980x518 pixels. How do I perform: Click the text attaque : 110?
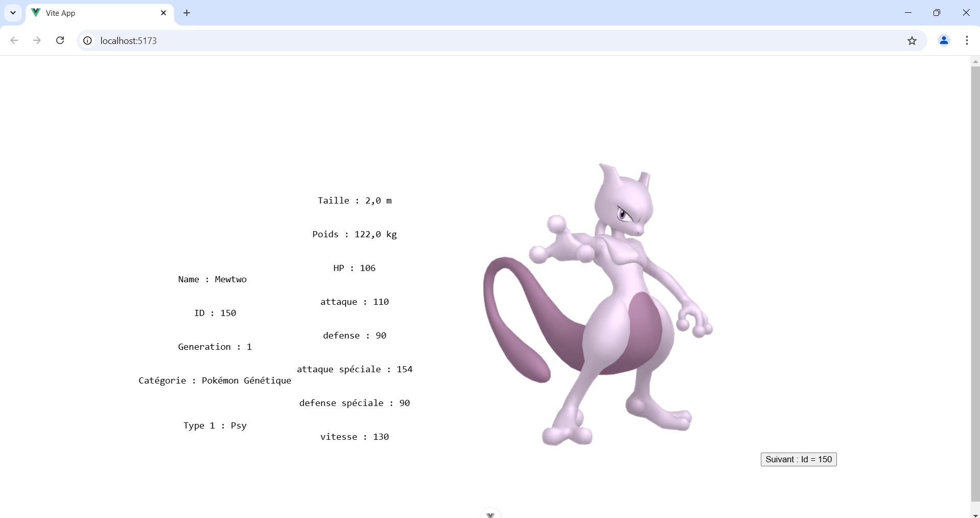point(355,302)
